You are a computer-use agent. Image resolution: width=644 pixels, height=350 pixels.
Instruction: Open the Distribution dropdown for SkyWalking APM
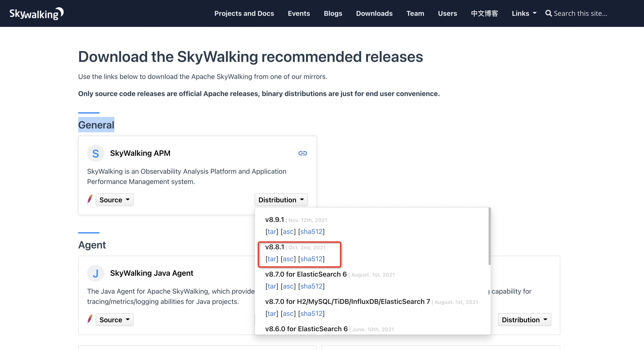281,200
